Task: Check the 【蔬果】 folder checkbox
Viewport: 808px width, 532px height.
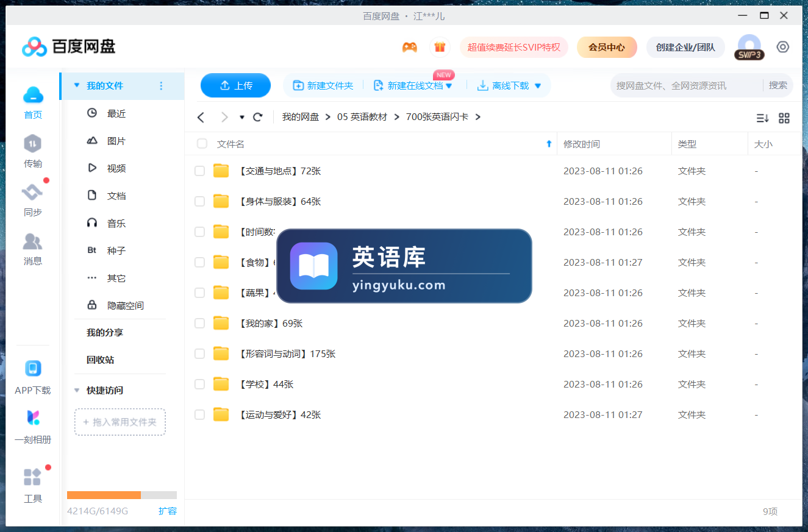Action: coord(199,293)
